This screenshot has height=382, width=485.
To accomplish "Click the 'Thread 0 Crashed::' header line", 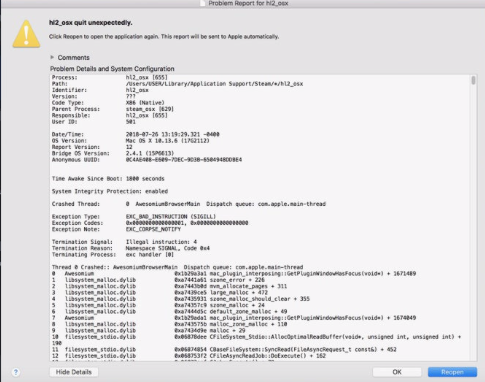I will pos(177,267).
